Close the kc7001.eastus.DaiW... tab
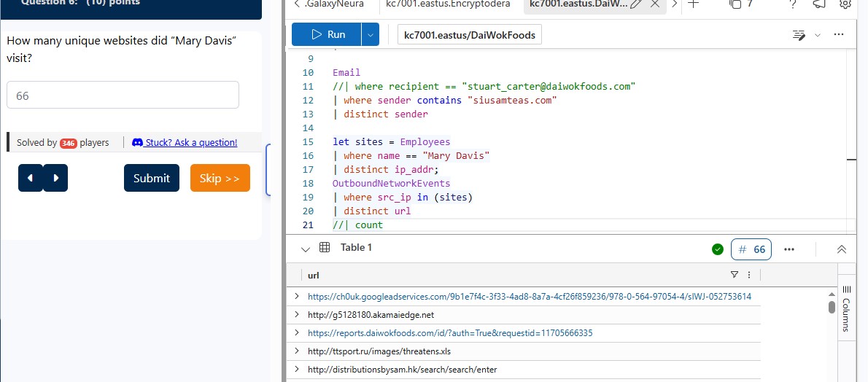Image resolution: width=868 pixels, height=382 pixels. tap(654, 4)
